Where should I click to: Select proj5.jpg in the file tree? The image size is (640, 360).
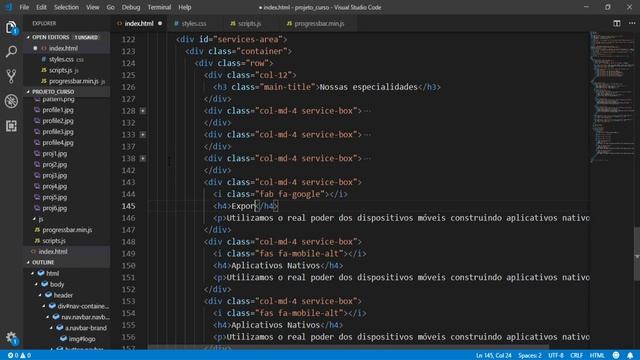(x=55, y=197)
